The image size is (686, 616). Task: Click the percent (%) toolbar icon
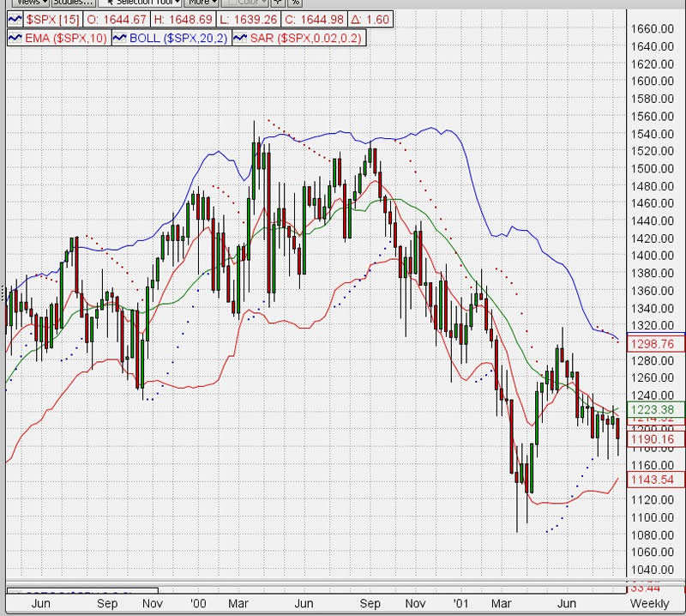click(x=295, y=3)
